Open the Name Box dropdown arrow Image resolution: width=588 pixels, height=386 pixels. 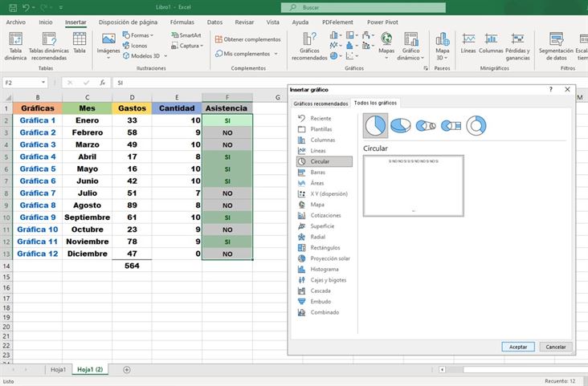[x=43, y=83]
